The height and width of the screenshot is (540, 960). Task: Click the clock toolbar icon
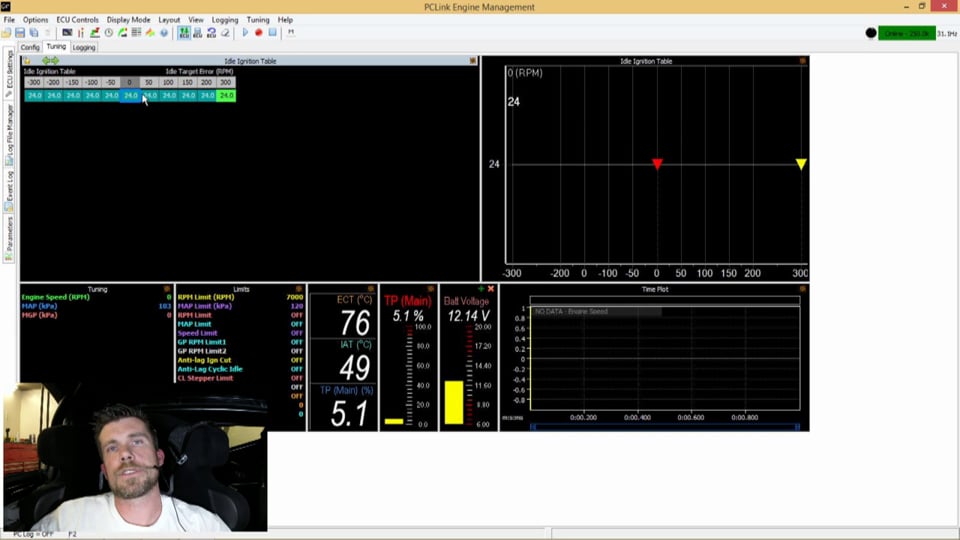109,32
